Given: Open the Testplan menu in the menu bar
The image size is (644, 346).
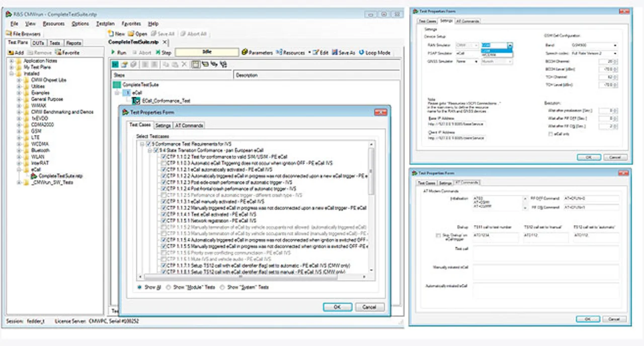Looking at the screenshot, I should tap(106, 24).
